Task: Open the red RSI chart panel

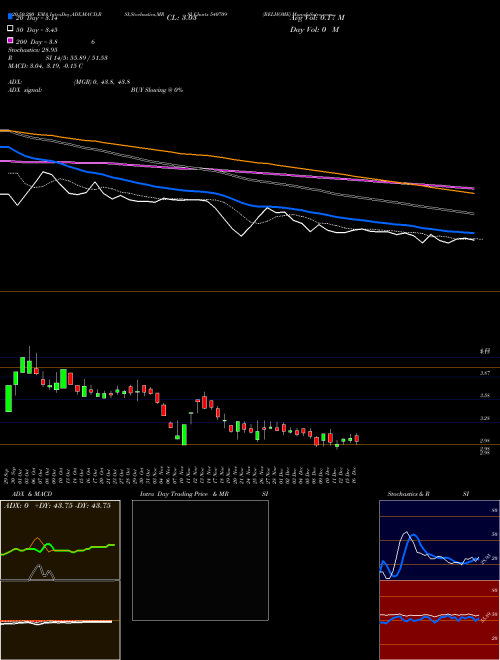Action: pyautogui.click(x=439, y=620)
